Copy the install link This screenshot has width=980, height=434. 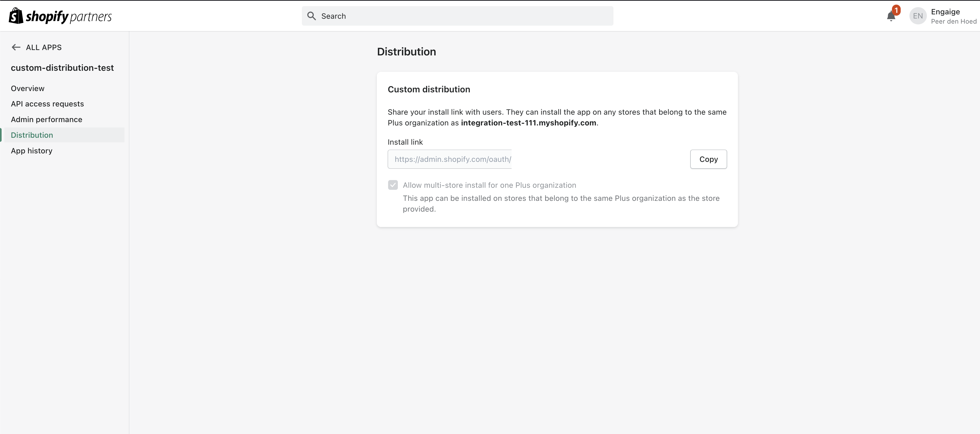click(x=708, y=159)
